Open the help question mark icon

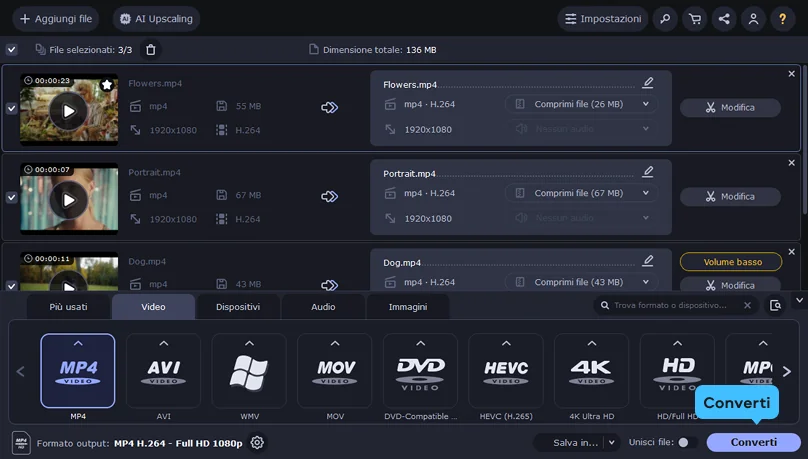(x=783, y=19)
